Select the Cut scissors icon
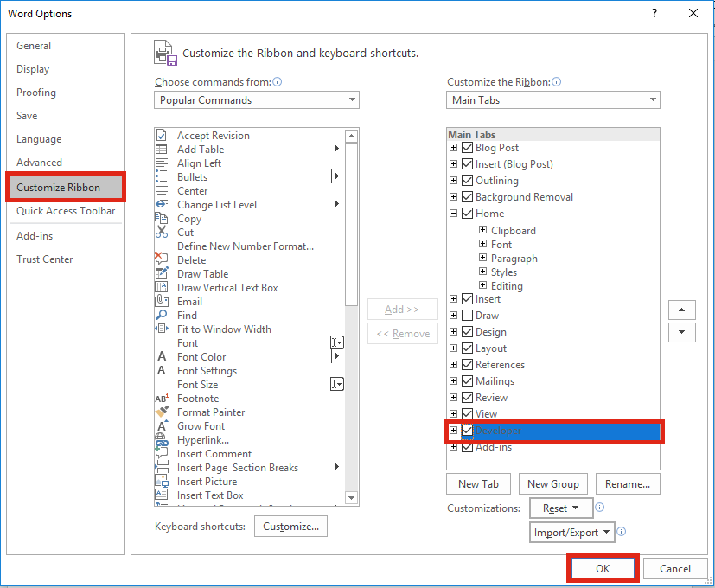 (163, 233)
